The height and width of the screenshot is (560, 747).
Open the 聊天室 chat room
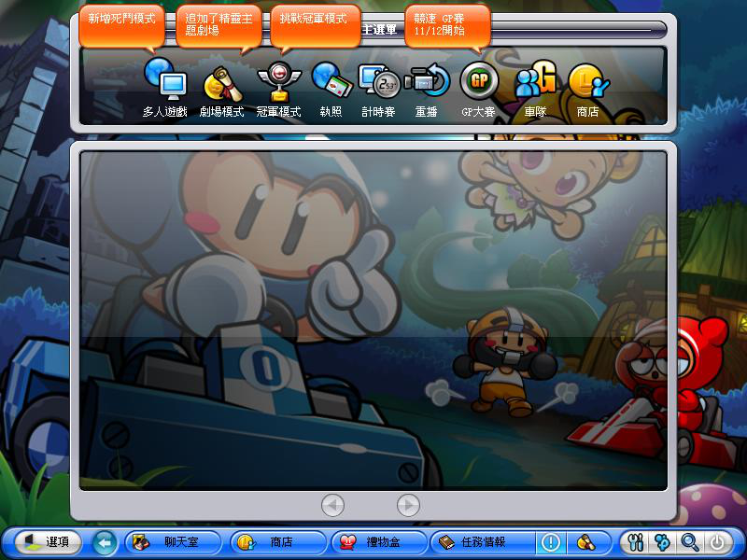tap(174, 542)
